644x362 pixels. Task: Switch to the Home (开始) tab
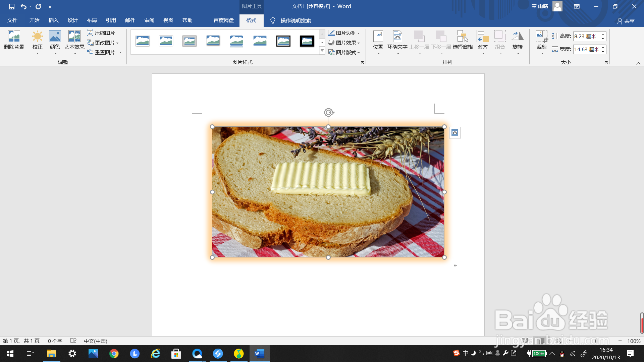click(x=35, y=20)
